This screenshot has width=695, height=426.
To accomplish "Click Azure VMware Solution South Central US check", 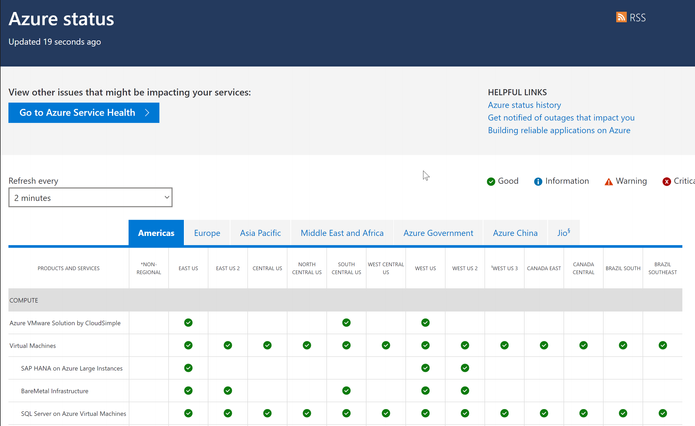I will point(346,323).
